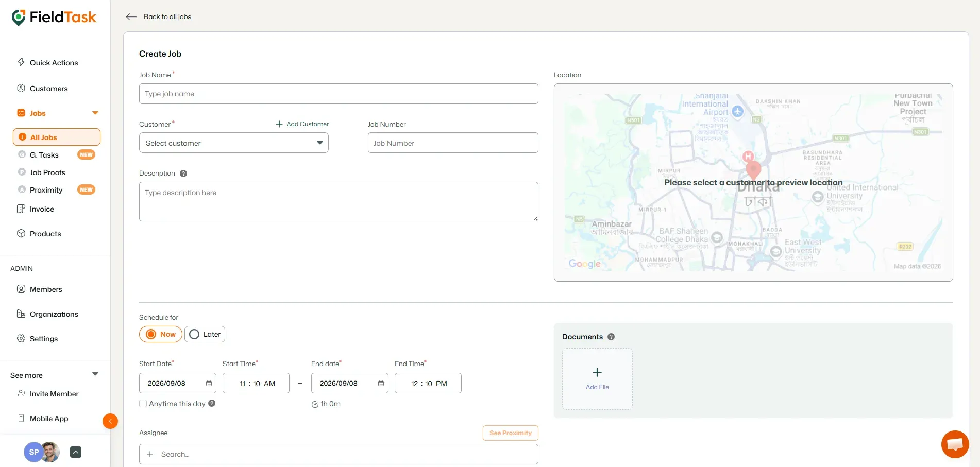Click the SP user avatar
Viewport: 980px width, 467px height.
click(32, 452)
